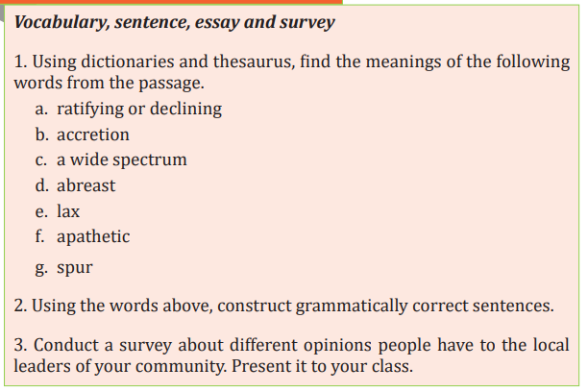Click the orange bar above the box
Image resolution: width=588 pixels, height=392 pixels.
171,2
